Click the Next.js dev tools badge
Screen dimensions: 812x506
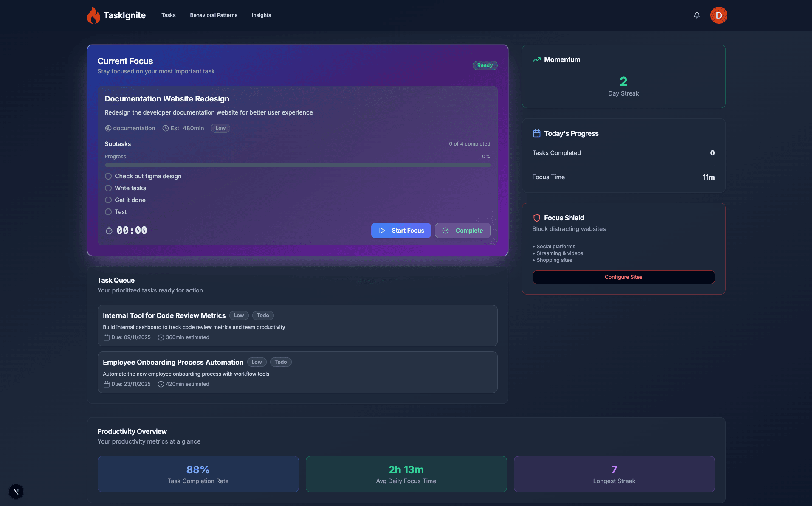pyautogui.click(x=16, y=492)
